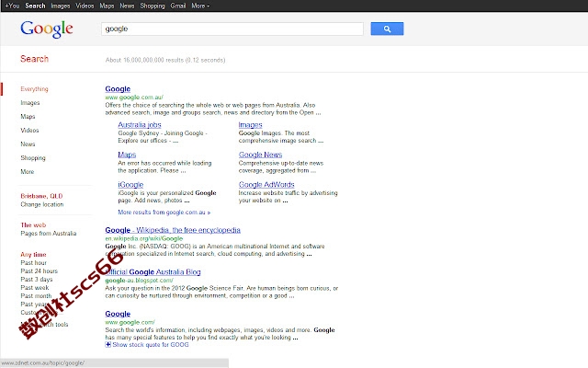Image resolution: width=588 pixels, height=368 pixels.
Task: Open 'Official Google Australia Blog' result
Action: [x=153, y=272]
